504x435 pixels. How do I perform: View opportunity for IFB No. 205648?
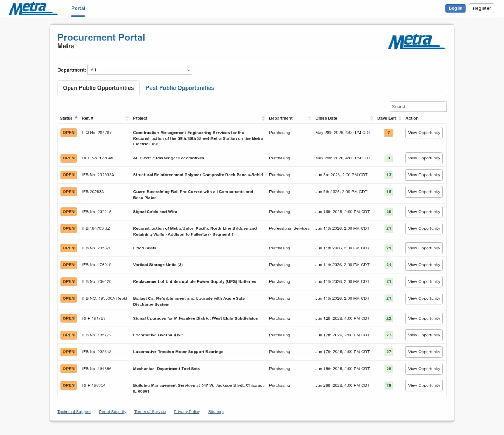click(x=424, y=352)
